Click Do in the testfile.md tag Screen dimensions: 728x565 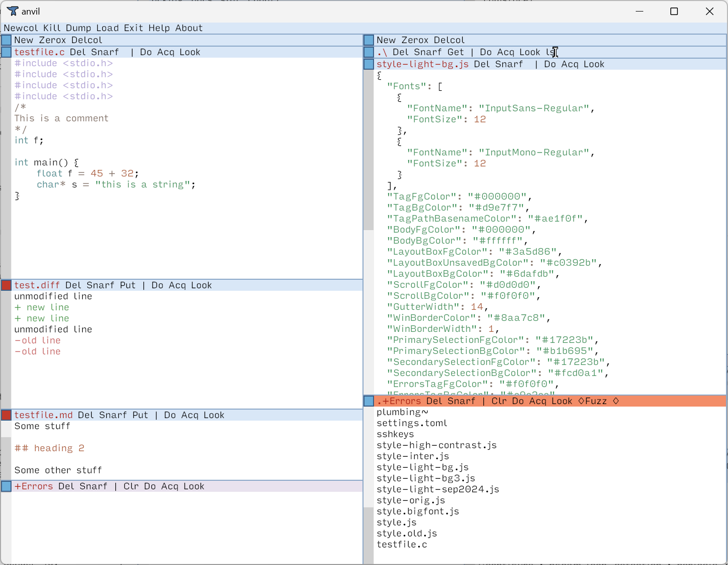(x=170, y=415)
